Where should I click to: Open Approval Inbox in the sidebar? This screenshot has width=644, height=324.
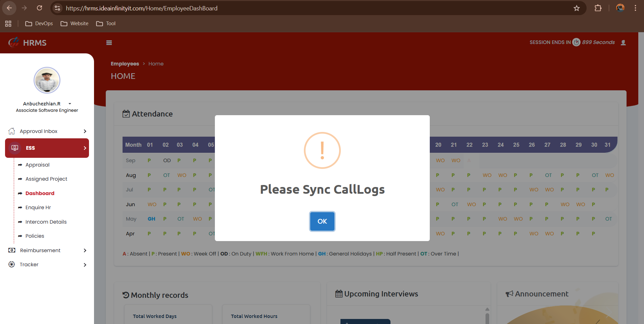[39, 131]
